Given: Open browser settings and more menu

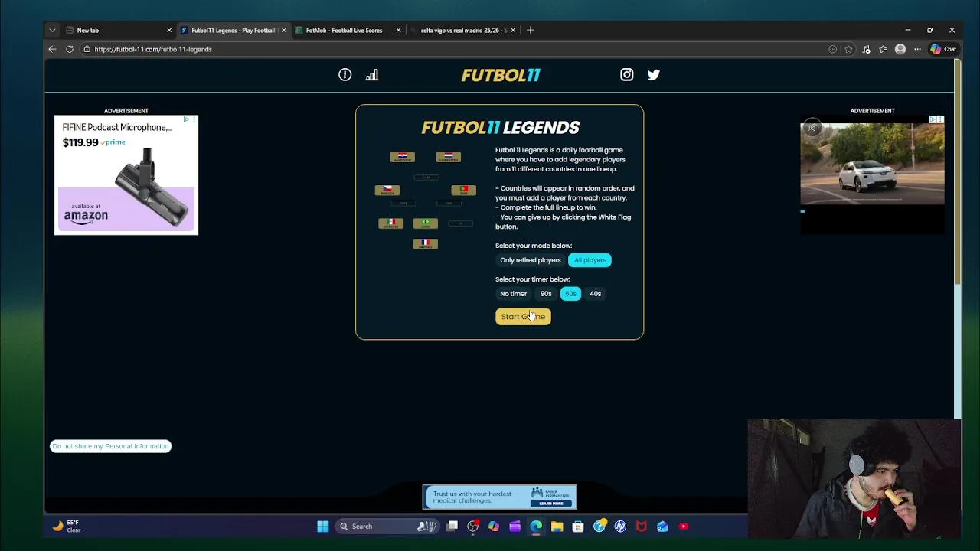Looking at the screenshot, I should coord(917,49).
